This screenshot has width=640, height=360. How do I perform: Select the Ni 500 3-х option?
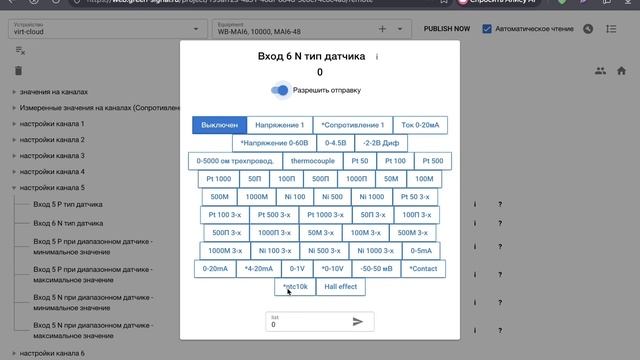324,251
